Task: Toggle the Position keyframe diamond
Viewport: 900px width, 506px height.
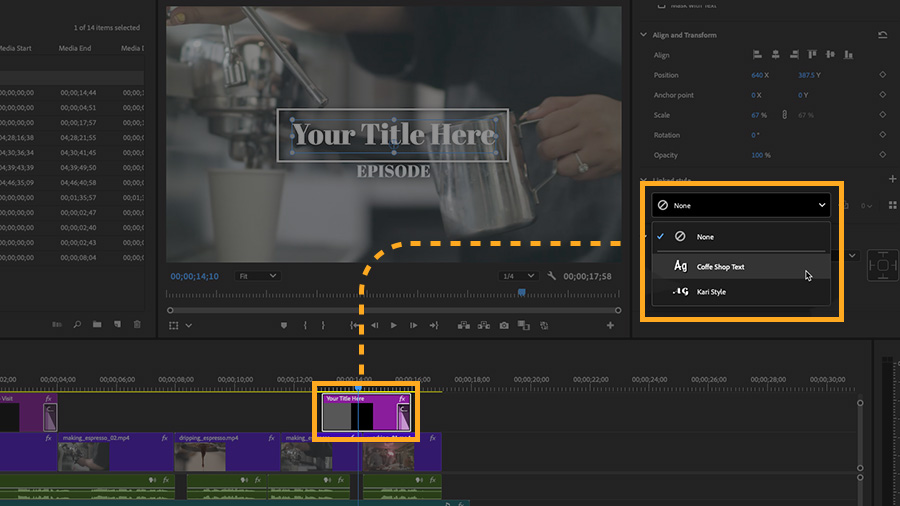Action: tap(883, 75)
